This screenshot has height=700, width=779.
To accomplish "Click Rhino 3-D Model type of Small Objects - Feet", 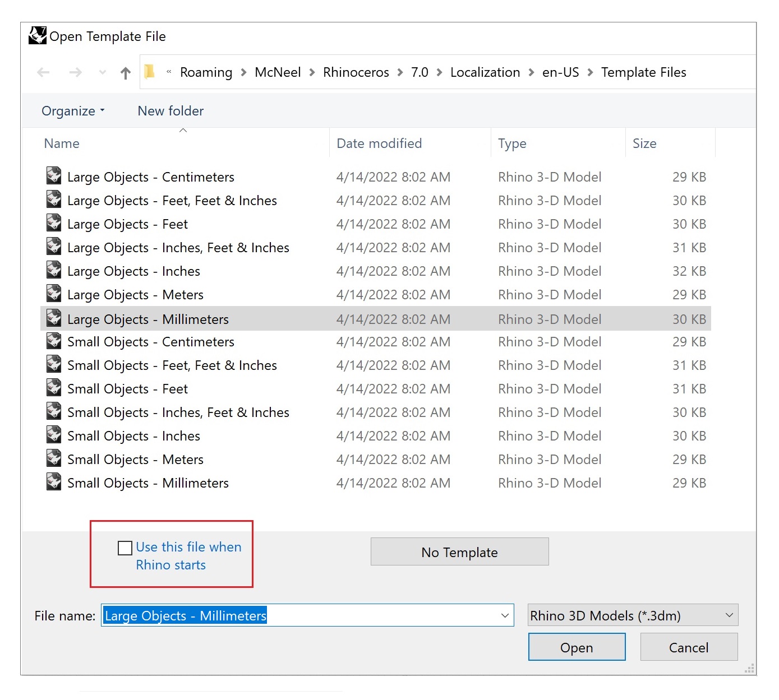I will pyautogui.click(x=550, y=389).
